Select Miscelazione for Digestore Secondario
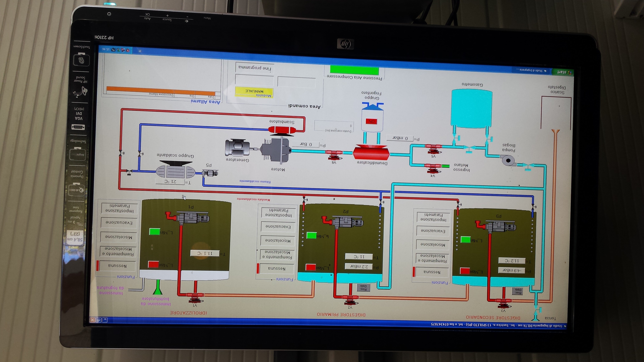Image resolution: width=644 pixels, height=362 pixels. [433, 245]
